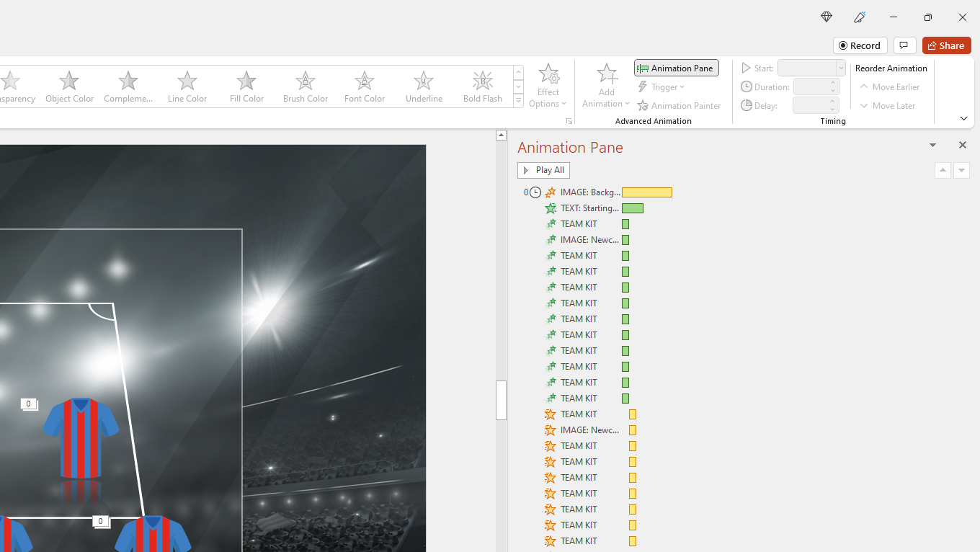Apply the Object Color emphasis effect
Screen dimensions: 980x552
69,86
